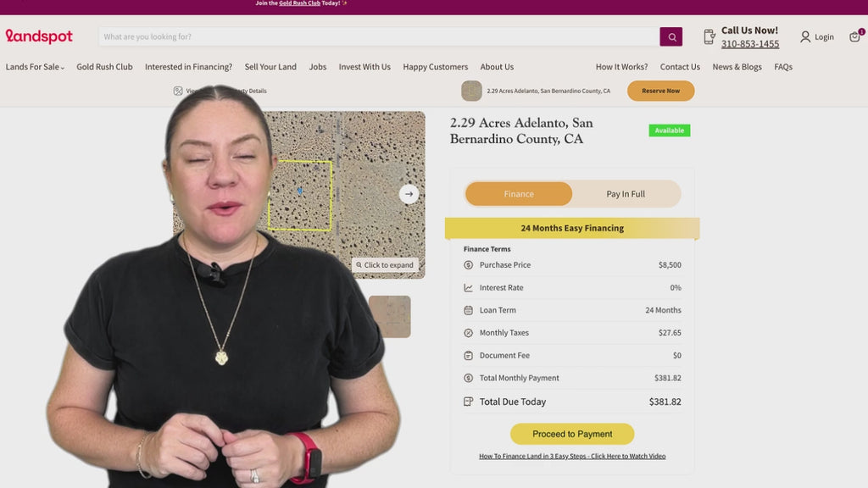Select the second property photo thumbnail
868x488 pixels.
pos(390,317)
